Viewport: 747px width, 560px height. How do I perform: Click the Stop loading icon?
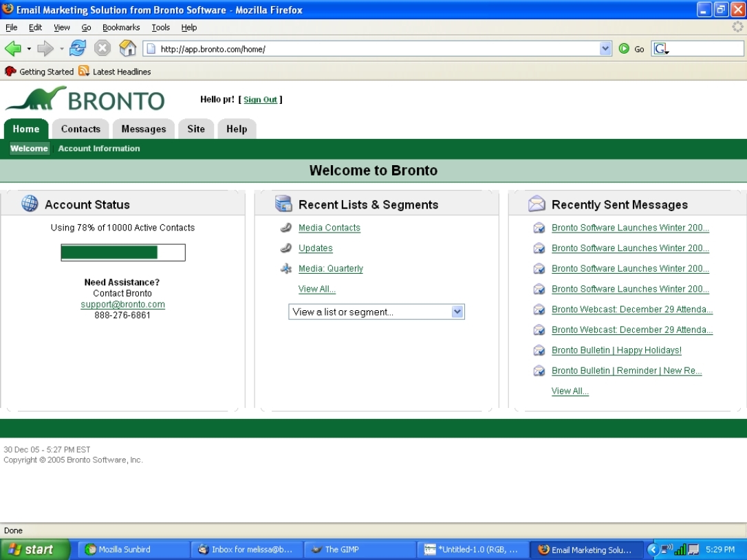pos(102,48)
